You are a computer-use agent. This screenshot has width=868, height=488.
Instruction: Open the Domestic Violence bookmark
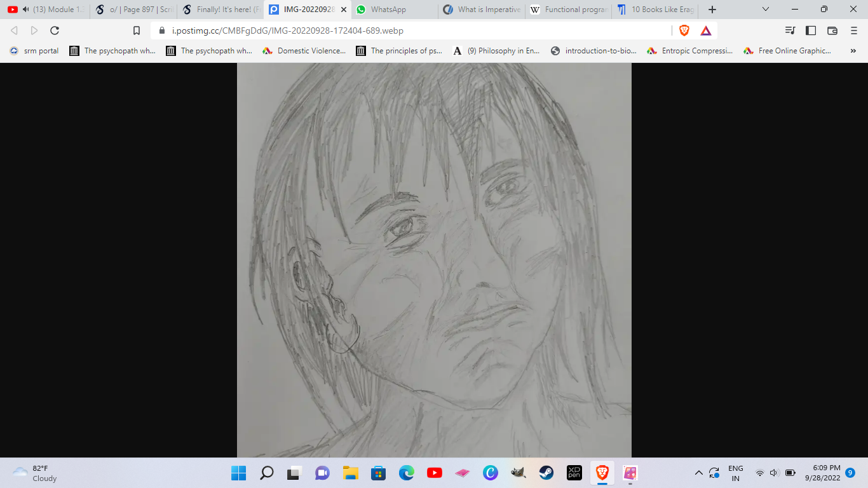click(x=304, y=51)
